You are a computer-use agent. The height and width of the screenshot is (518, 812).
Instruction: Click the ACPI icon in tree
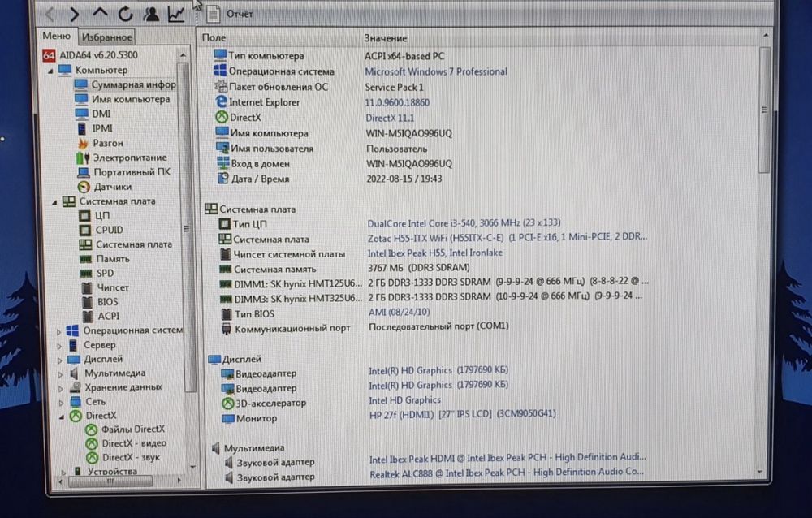point(88,316)
